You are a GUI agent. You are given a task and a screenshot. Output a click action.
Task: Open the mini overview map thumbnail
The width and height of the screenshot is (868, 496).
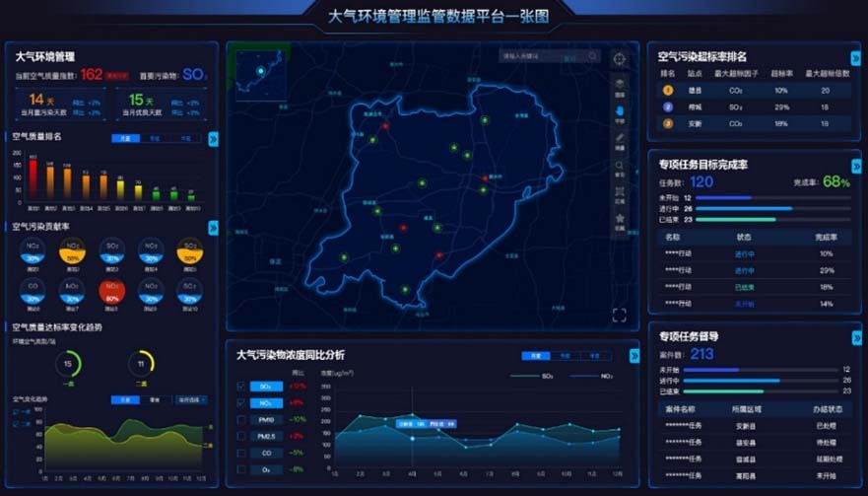pos(261,74)
